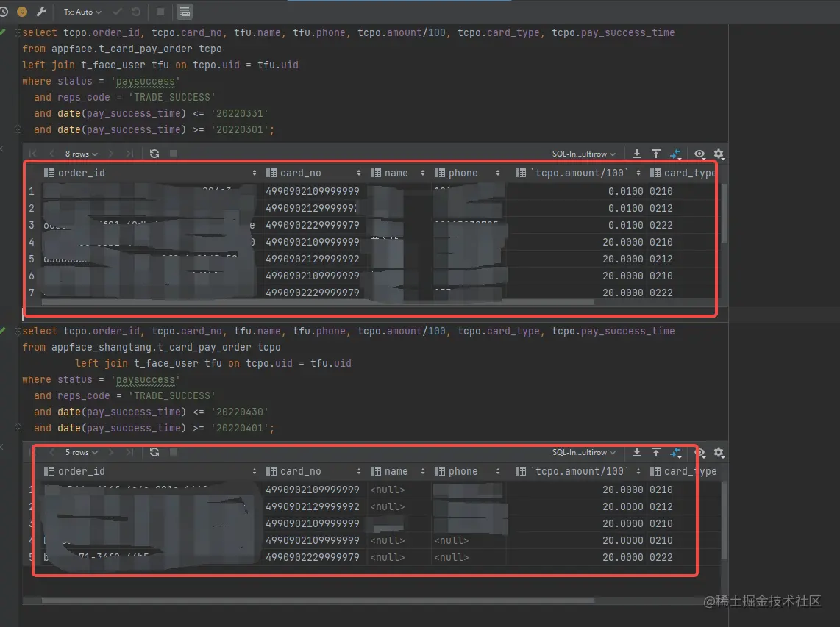Select card_type column header in first grid
This screenshot has width=840, height=627.
(683, 173)
